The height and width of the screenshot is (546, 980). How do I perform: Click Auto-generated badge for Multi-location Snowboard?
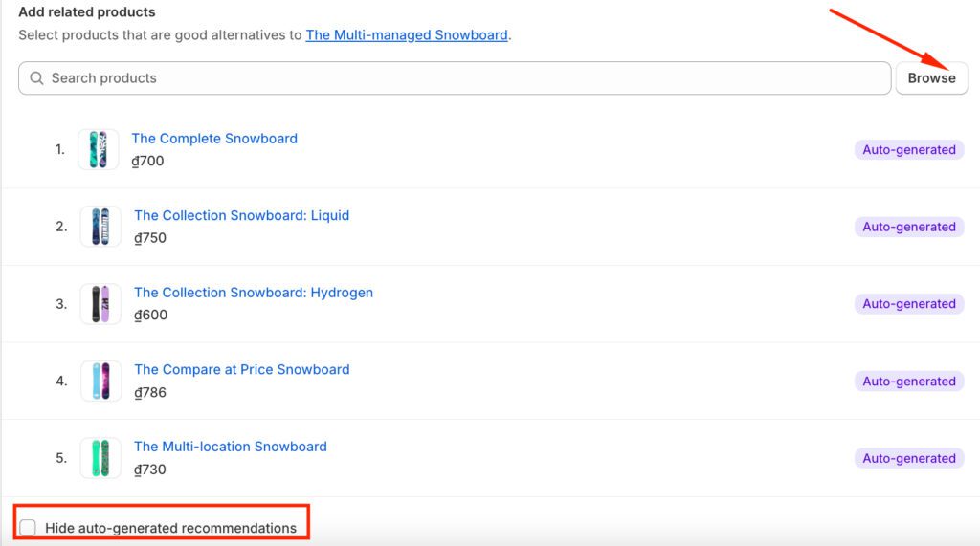pos(908,458)
